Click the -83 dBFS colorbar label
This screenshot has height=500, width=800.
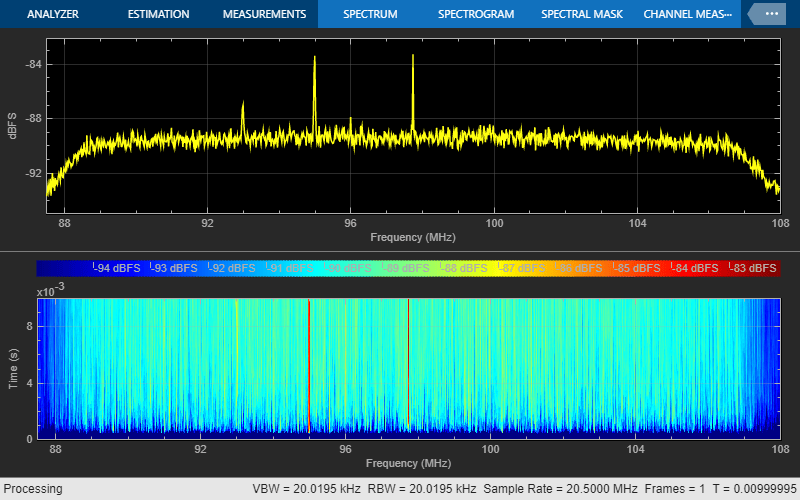[x=752, y=268]
